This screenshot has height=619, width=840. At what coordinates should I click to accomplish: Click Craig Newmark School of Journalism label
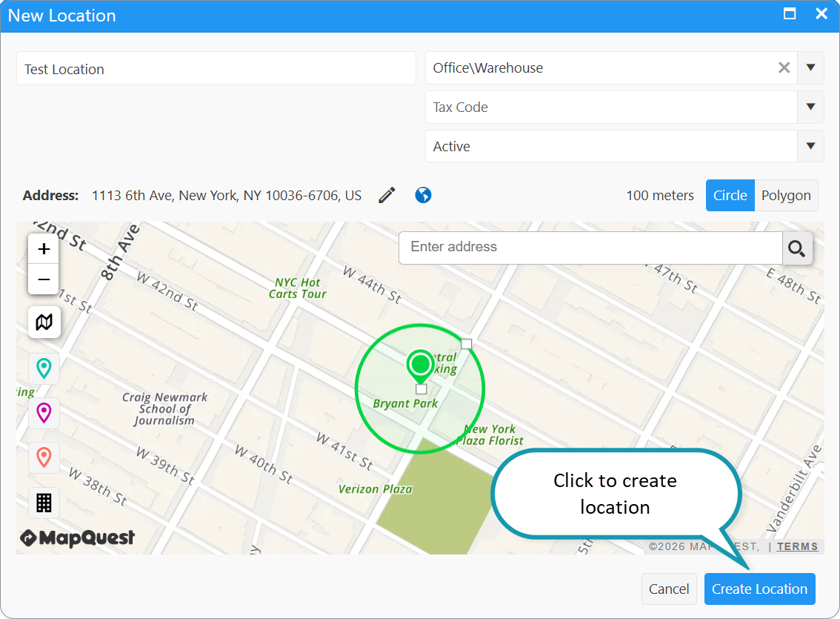click(164, 409)
